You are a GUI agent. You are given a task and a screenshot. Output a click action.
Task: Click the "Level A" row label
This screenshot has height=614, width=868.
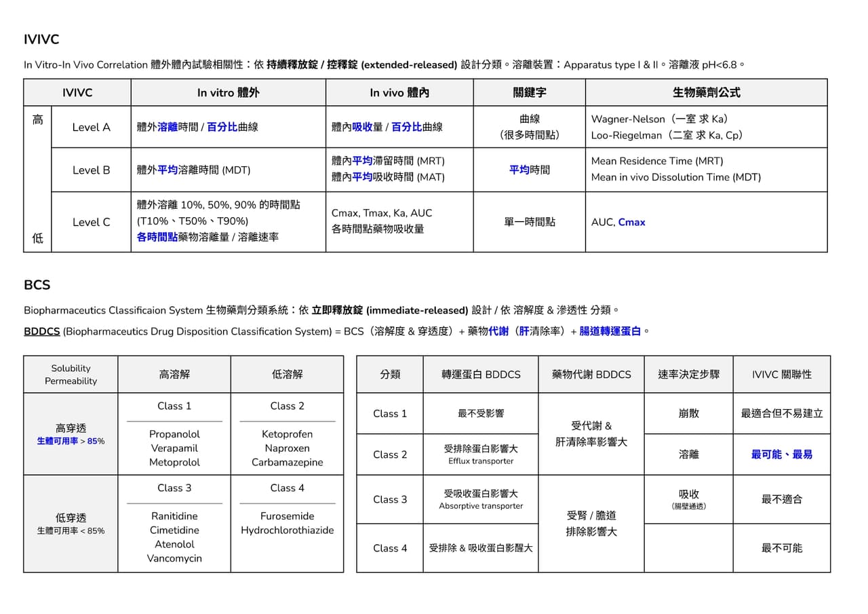(91, 127)
